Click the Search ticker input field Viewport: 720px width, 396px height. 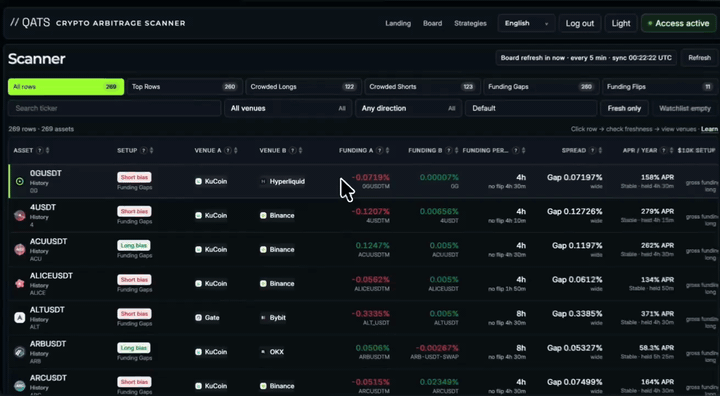tap(114, 108)
